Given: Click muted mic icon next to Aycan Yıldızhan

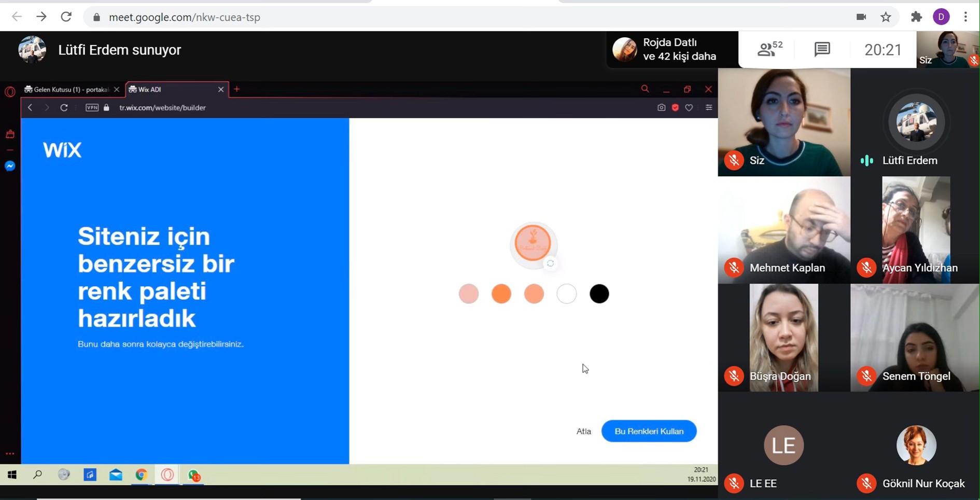Looking at the screenshot, I should [x=866, y=268].
